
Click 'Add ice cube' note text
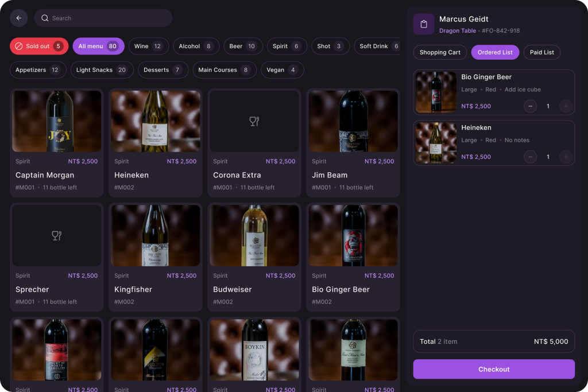tap(523, 90)
